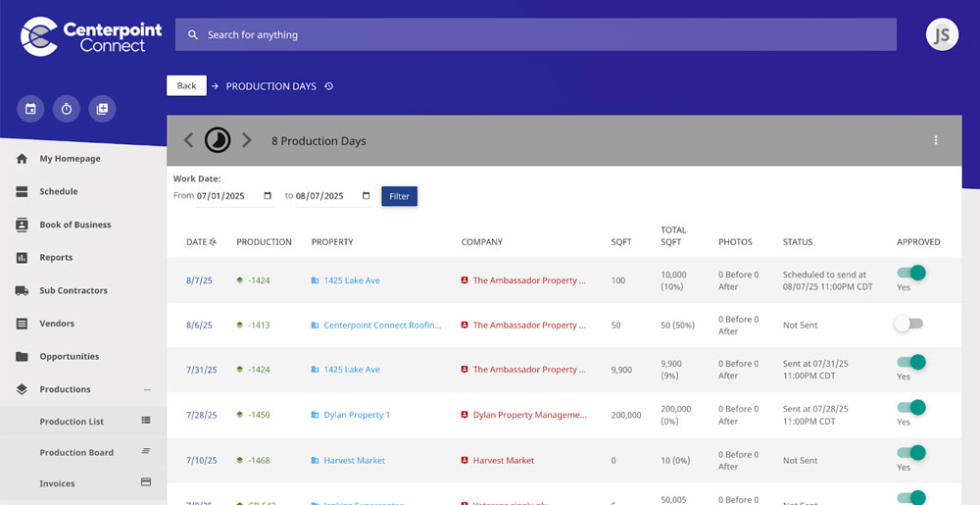The height and width of the screenshot is (505, 980).
Task: Click the 200,000 SQFT cell
Action: [x=626, y=415]
